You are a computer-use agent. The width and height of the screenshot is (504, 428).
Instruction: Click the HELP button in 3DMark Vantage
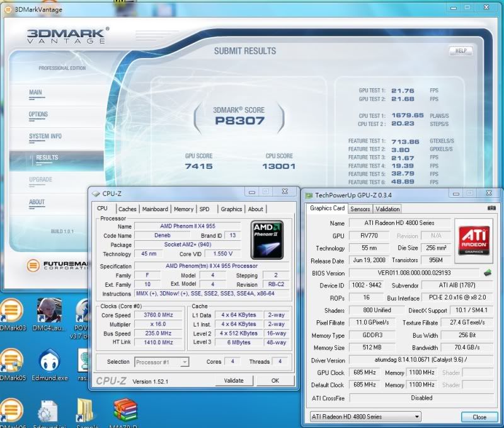[x=461, y=50]
